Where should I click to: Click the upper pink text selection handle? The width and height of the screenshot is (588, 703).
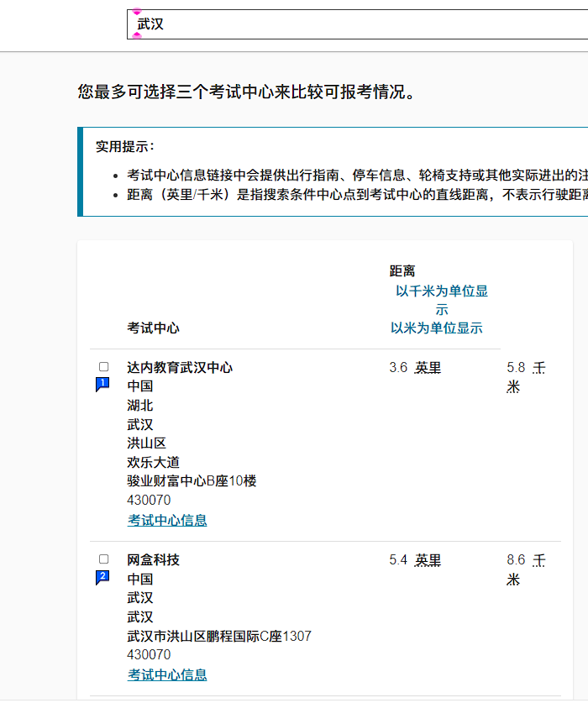pos(137,11)
